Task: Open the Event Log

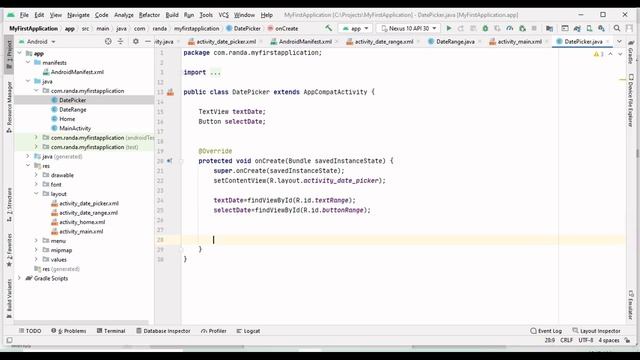Action: 546,331
